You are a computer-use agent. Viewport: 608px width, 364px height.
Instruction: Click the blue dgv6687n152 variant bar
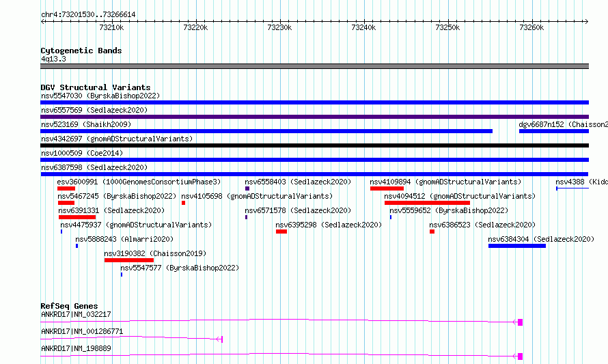554,131
